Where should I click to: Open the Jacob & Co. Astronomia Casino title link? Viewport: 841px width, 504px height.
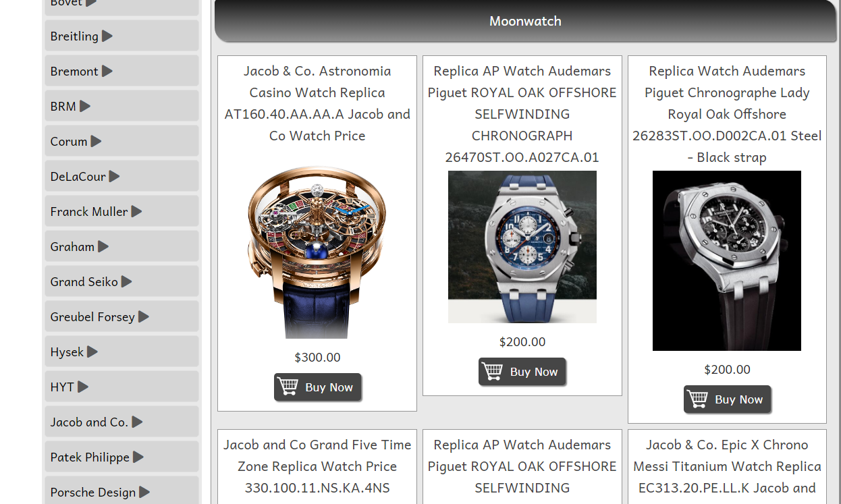click(x=317, y=103)
